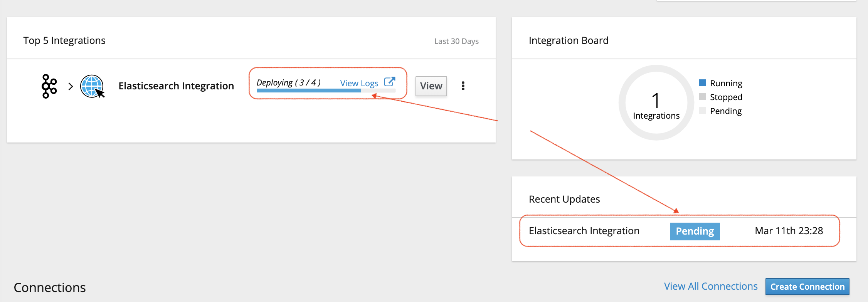The image size is (868, 302).
Task: Click the integrations donut chart
Action: point(656,102)
